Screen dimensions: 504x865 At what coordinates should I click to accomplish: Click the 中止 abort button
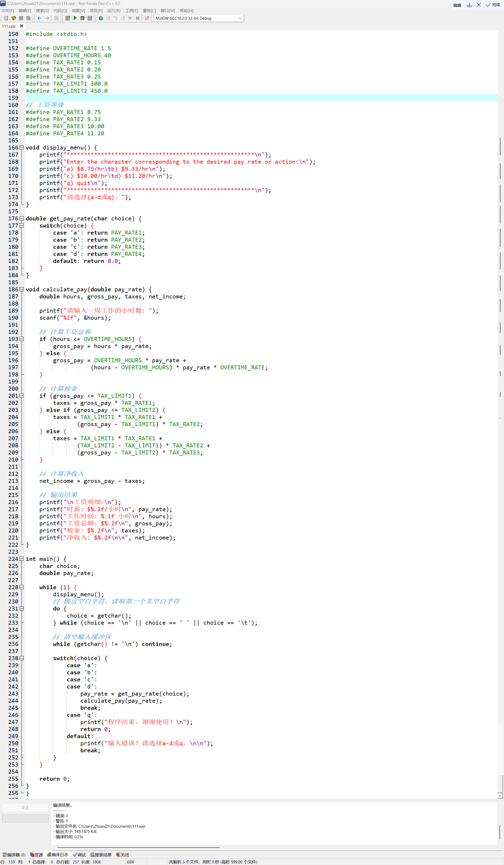(x=25, y=808)
